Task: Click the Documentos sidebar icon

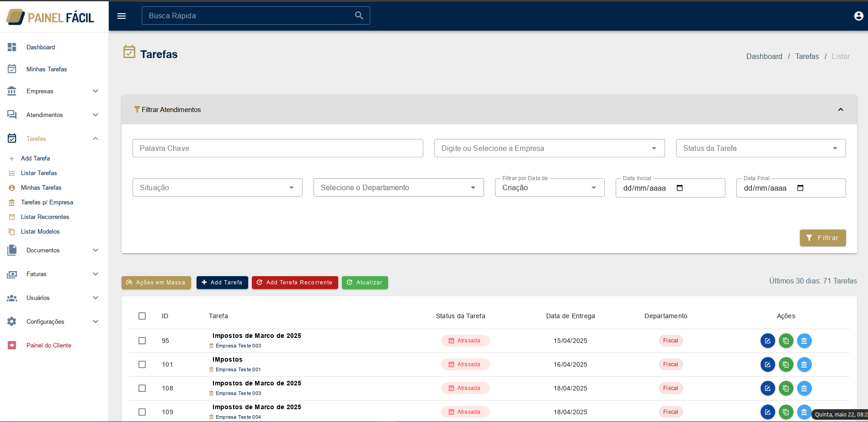Action: pos(12,250)
